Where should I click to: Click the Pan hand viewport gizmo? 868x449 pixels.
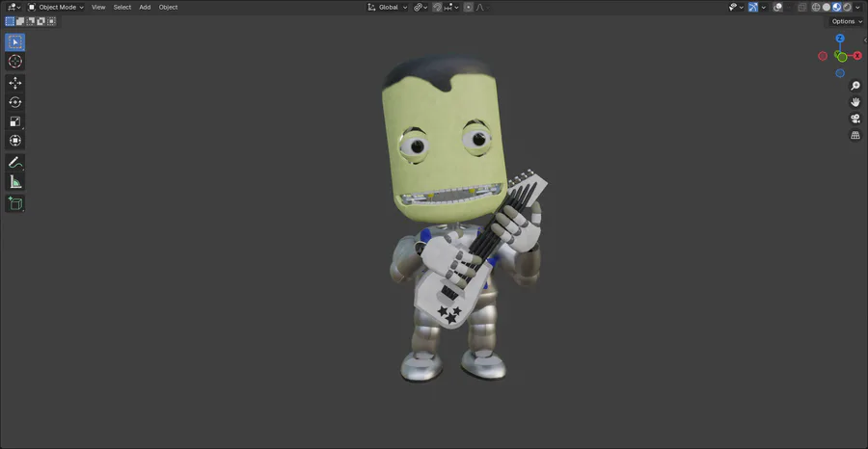pos(855,102)
